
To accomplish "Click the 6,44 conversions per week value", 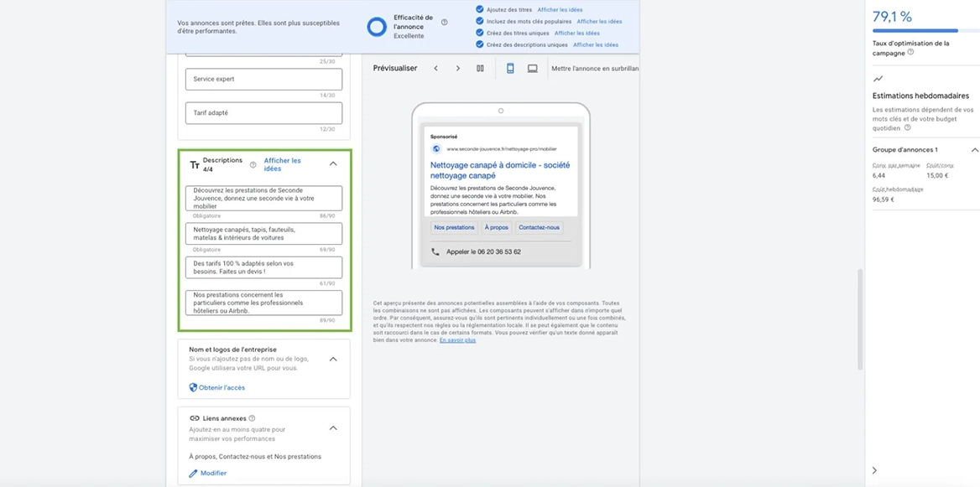I will (878, 176).
